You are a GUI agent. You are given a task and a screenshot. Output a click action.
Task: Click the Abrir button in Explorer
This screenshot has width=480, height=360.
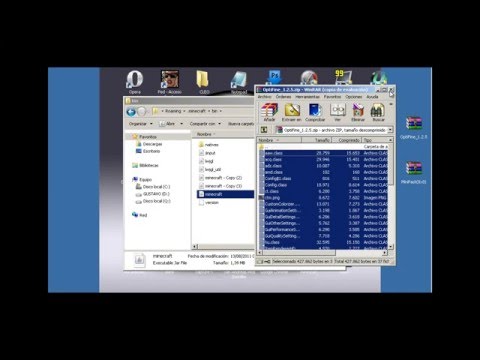tap(167, 124)
